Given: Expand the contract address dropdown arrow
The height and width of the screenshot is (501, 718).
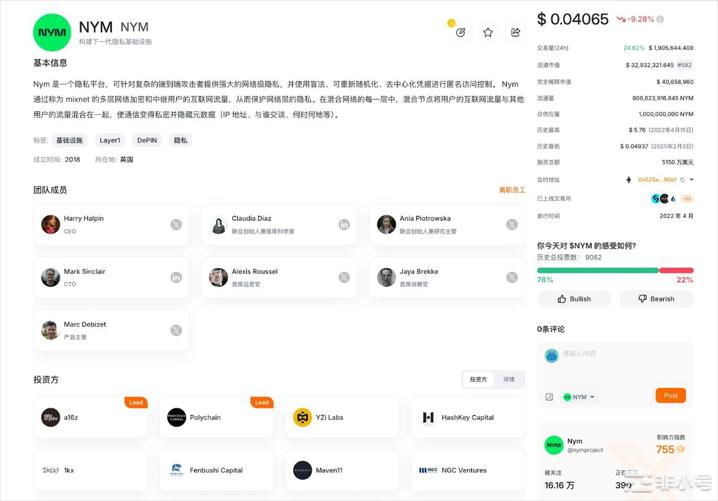Looking at the screenshot, I should tap(691, 180).
